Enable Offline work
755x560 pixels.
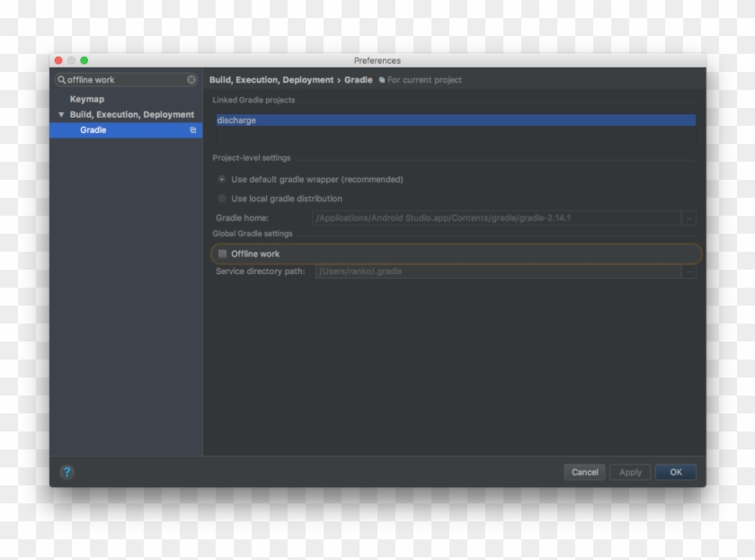[x=222, y=253]
